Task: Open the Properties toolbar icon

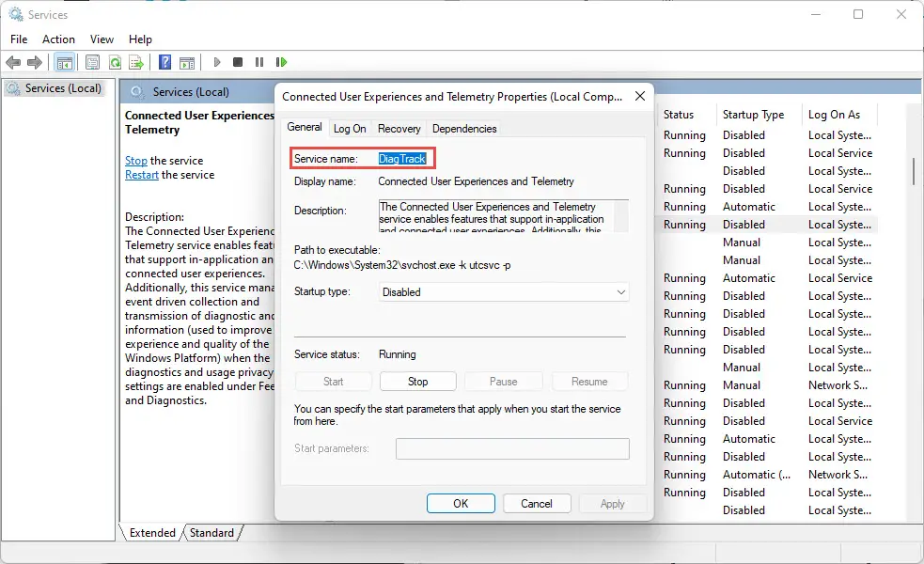Action: [92, 62]
